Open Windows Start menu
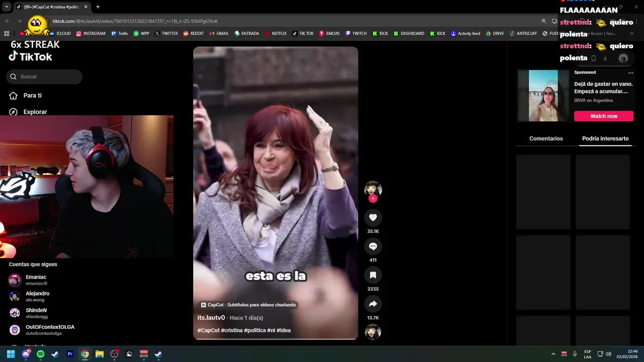Screen dimensions: 644x362 pyautogui.click(x=11, y=354)
